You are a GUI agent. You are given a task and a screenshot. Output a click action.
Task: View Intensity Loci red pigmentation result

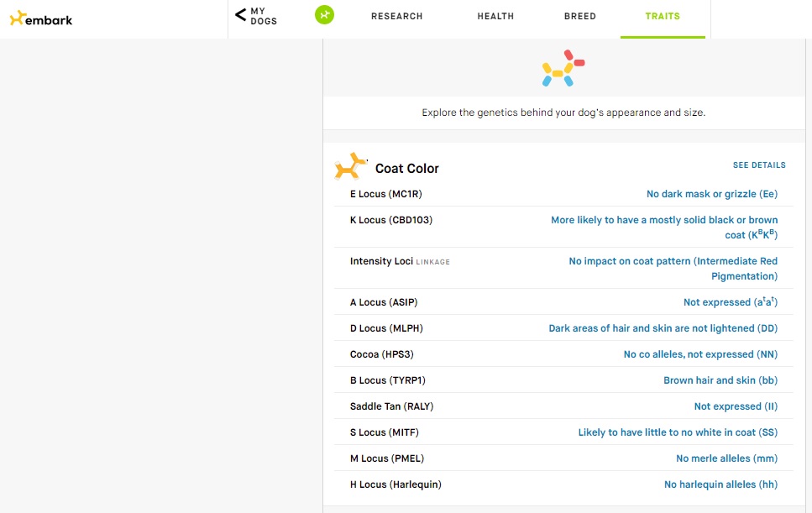click(x=673, y=269)
